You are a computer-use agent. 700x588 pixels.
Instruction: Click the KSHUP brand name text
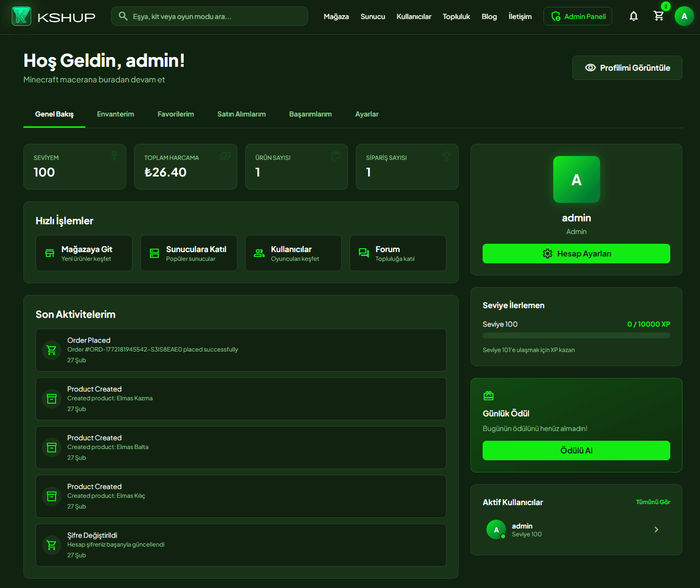(x=66, y=18)
